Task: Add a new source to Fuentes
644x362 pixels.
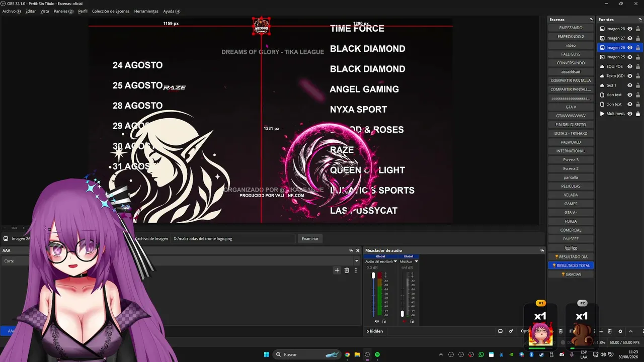Action: tap(601, 331)
